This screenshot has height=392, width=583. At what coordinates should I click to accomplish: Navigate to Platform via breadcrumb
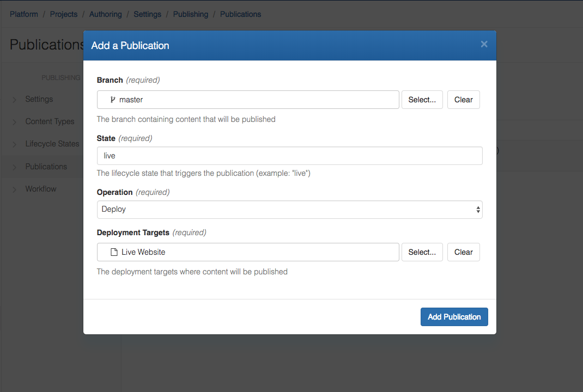23,14
